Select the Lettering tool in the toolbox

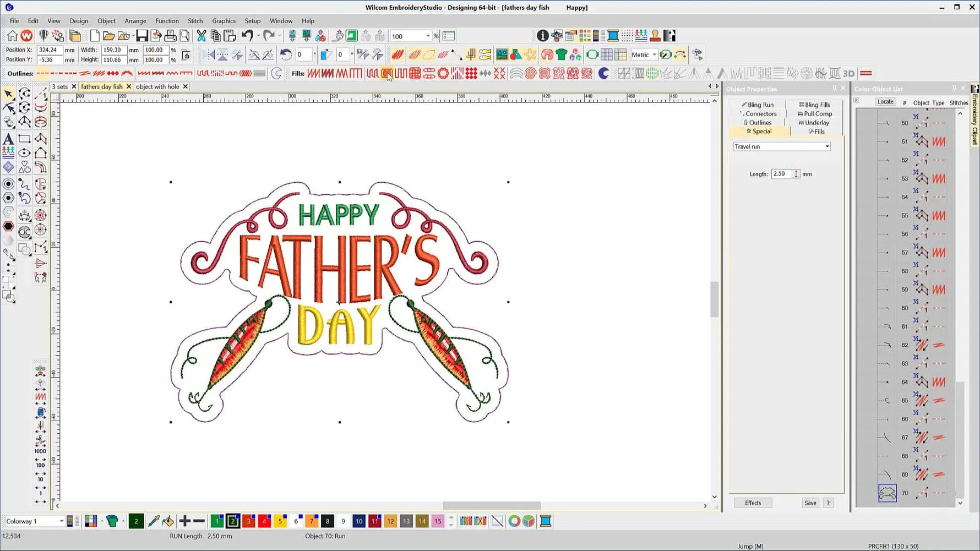[8, 139]
